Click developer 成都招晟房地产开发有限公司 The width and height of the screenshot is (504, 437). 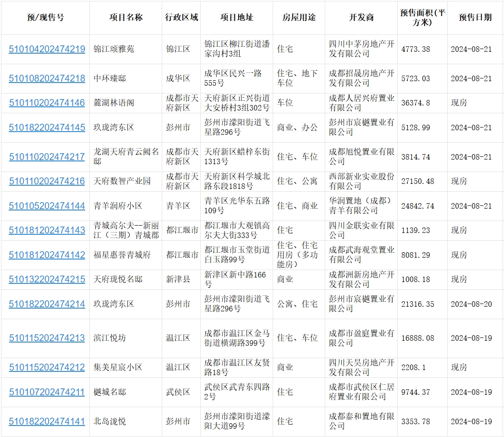tap(362, 78)
